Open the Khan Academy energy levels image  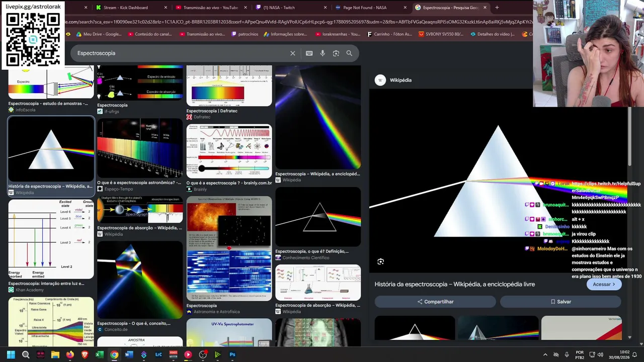[x=51, y=239]
